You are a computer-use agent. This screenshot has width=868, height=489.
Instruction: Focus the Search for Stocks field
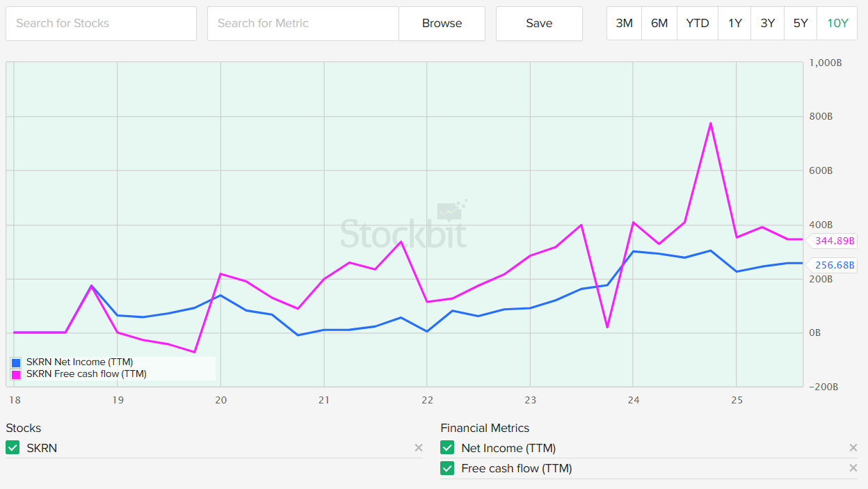(101, 24)
